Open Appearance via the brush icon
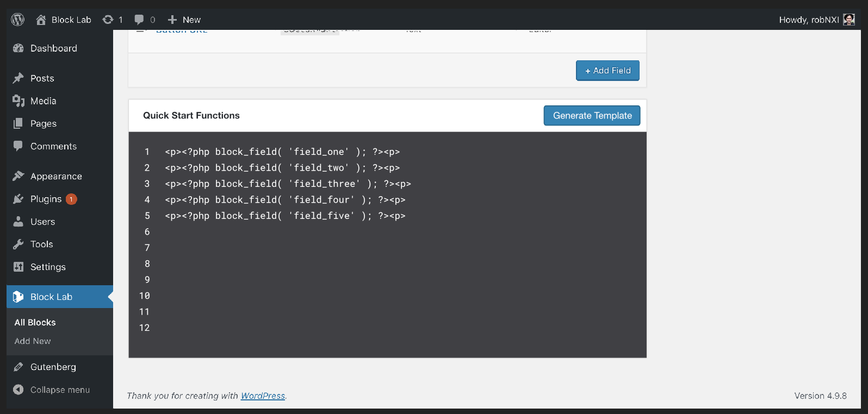 pyautogui.click(x=18, y=175)
